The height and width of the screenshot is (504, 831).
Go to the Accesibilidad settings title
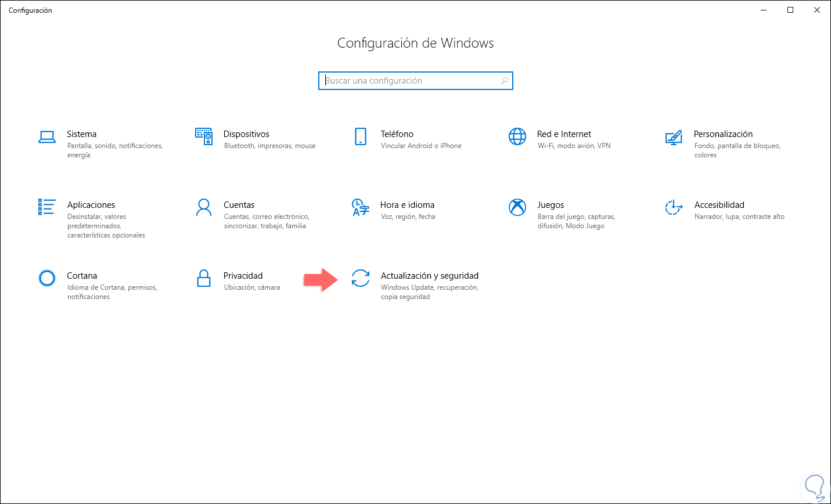720,205
